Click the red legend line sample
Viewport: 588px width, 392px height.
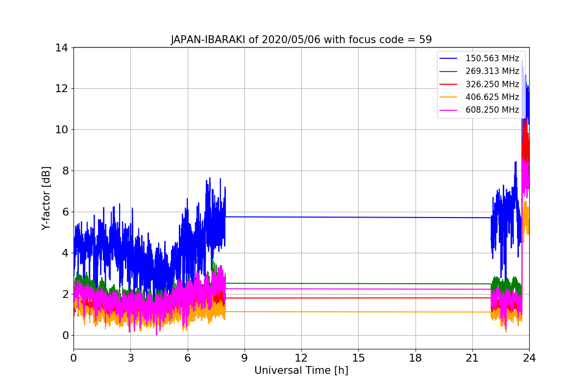pyautogui.click(x=449, y=84)
